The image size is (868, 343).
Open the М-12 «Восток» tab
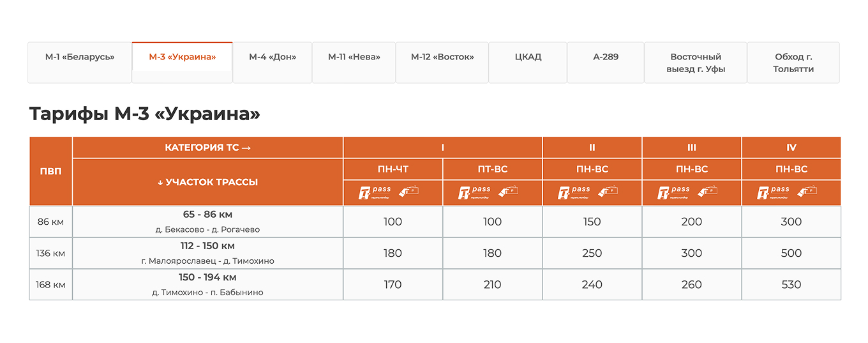pos(442,57)
